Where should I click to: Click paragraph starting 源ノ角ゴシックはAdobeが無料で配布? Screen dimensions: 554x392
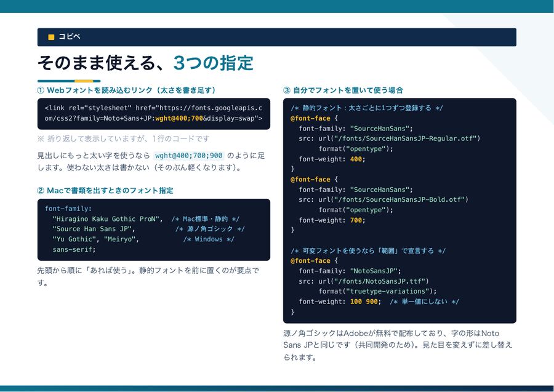pyautogui.click(x=398, y=345)
